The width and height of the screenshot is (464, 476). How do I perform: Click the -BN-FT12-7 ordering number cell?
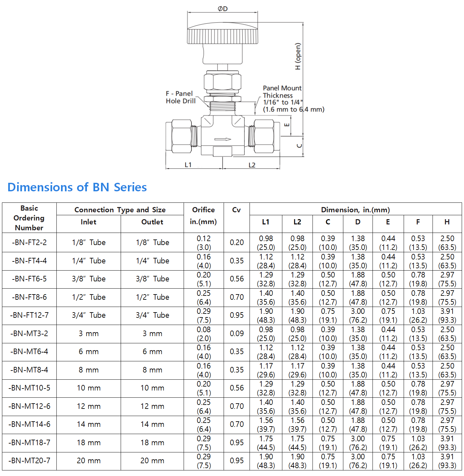tap(29, 315)
